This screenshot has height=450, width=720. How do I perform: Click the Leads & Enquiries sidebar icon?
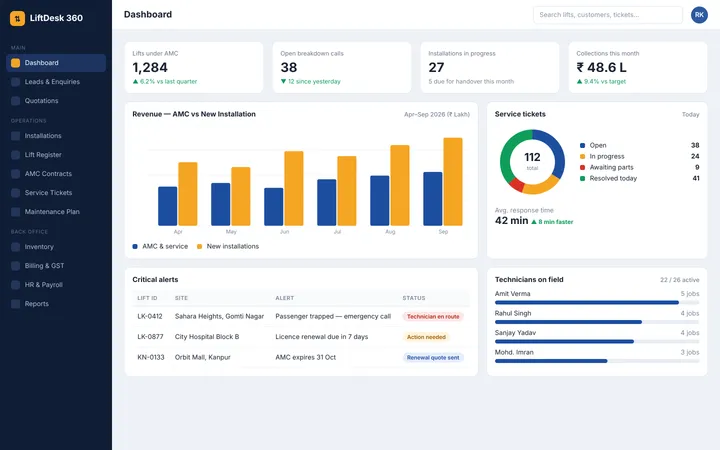[15, 82]
